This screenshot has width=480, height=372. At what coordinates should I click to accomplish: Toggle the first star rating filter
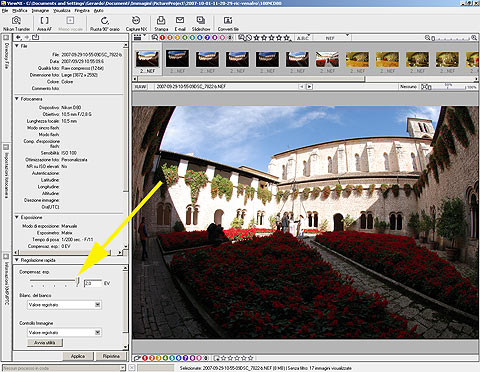(256, 38)
